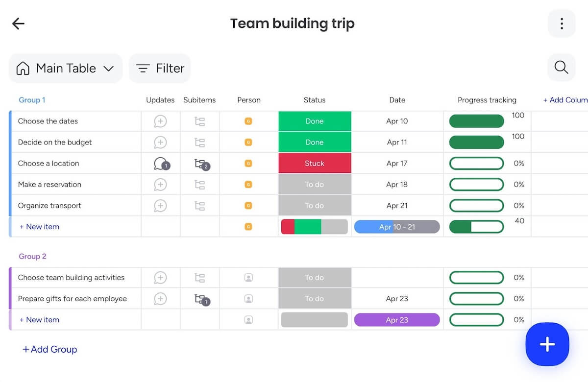Image resolution: width=588 pixels, height=382 pixels.
Task: Change Done status for Choose the dates
Action: 315,121
